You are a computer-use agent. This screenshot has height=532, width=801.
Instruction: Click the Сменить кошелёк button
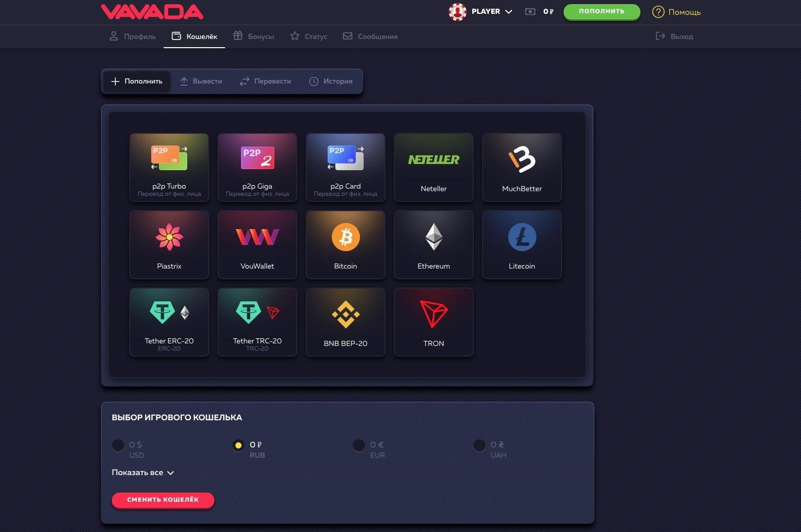pos(163,500)
